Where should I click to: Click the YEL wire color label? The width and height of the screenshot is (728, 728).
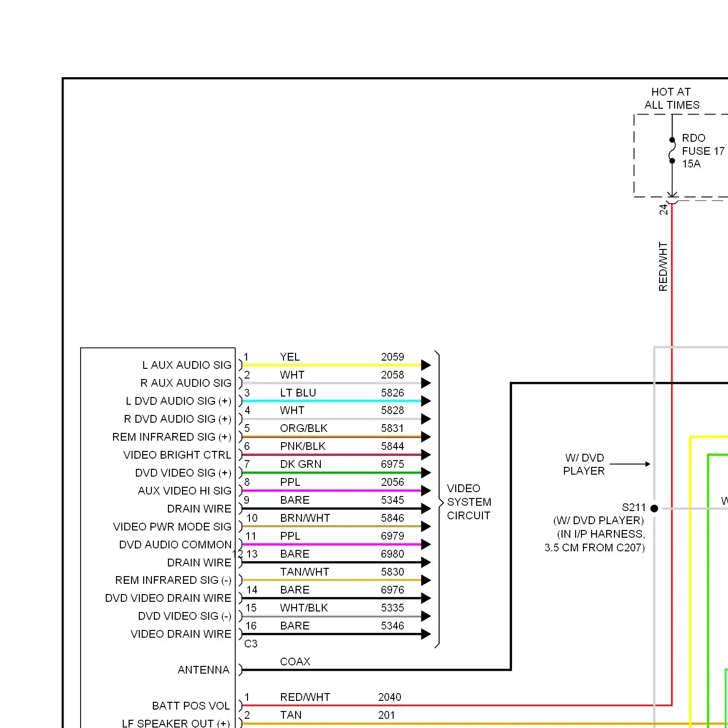tap(290, 357)
